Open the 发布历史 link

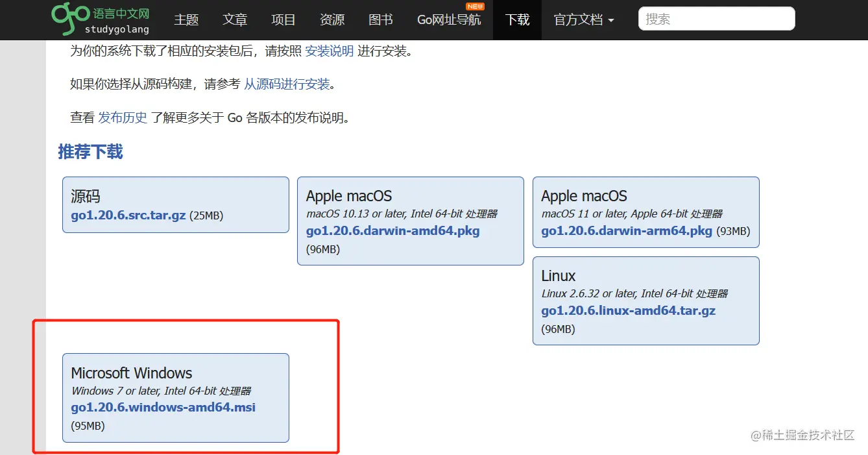tap(123, 117)
